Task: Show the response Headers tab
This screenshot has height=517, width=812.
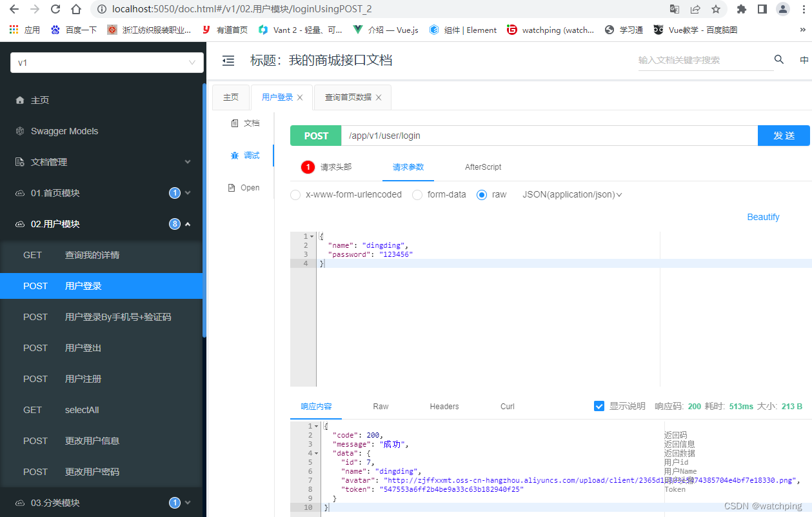Action: coord(444,407)
